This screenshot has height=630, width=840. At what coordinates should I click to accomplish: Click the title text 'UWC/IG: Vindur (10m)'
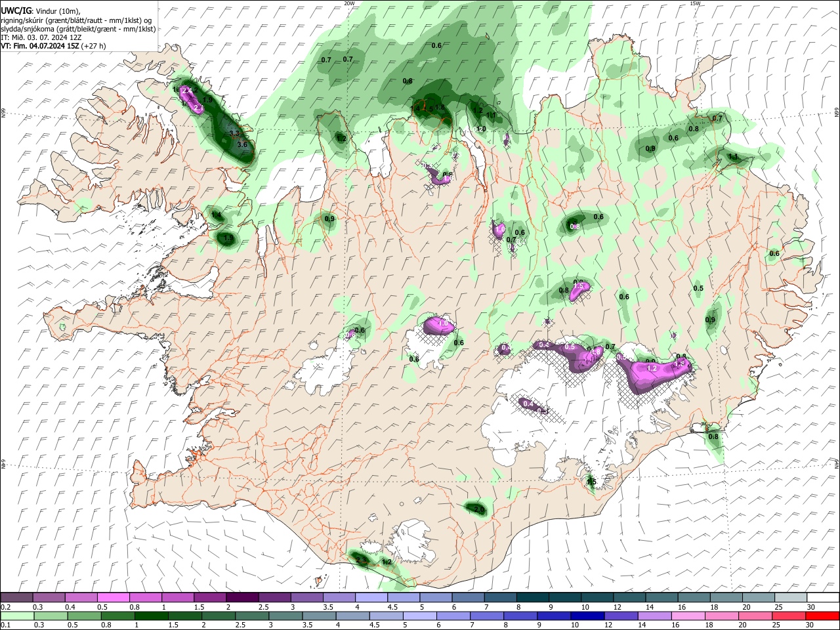(41, 11)
